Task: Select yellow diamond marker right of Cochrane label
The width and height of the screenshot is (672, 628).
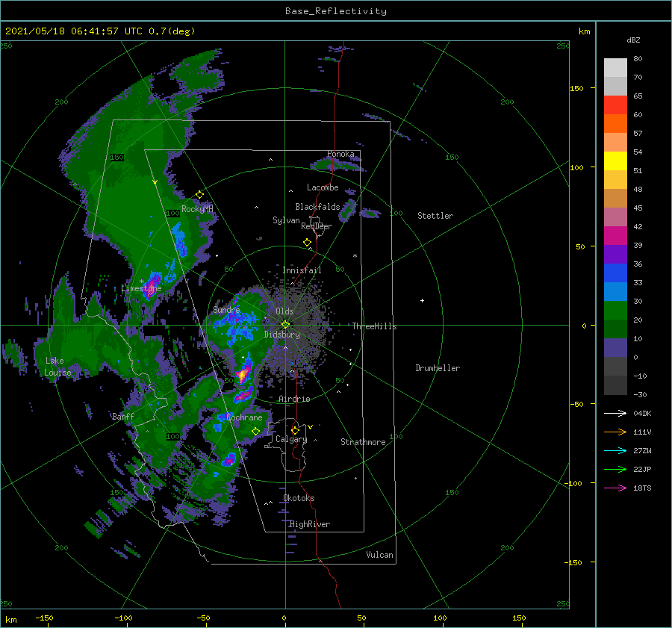Action: pos(256,432)
